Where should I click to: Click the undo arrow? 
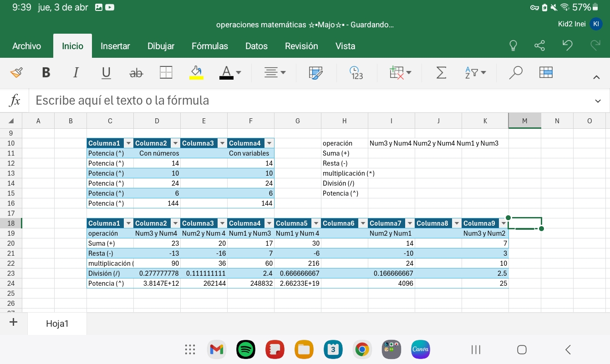(x=567, y=45)
